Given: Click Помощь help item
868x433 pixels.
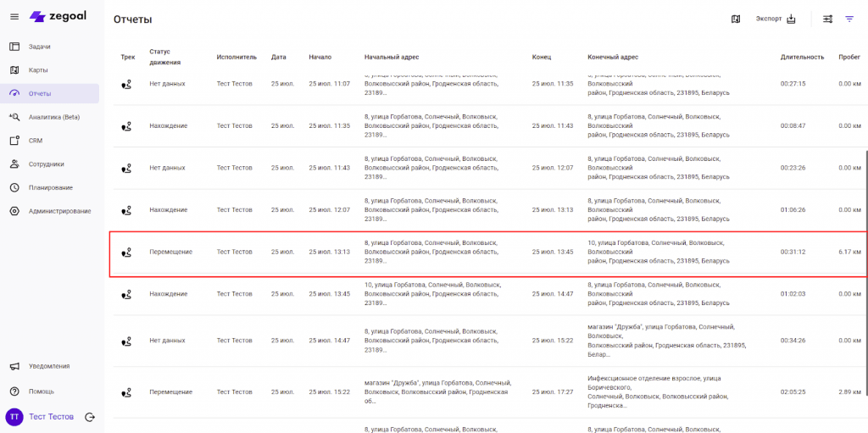Looking at the screenshot, I should pyautogui.click(x=41, y=391).
